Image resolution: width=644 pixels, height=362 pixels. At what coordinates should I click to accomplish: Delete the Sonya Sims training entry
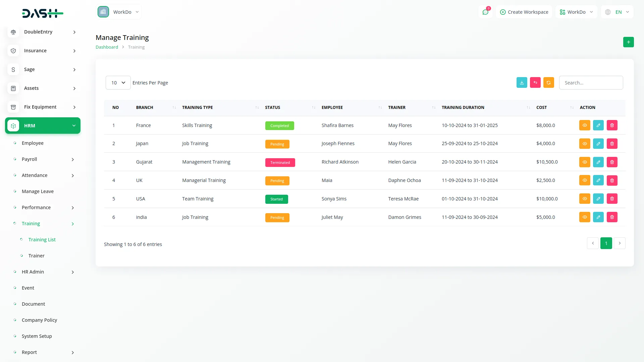click(x=612, y=199)
